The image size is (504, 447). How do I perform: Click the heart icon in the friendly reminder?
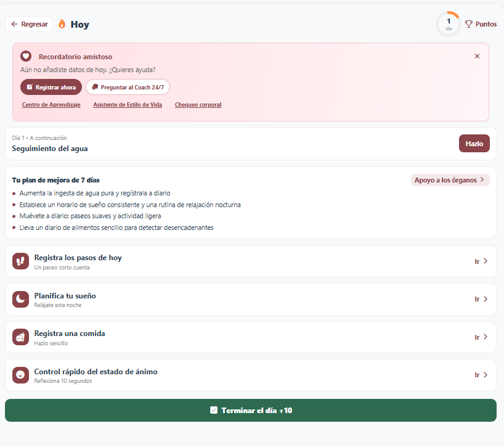[25, 55]
